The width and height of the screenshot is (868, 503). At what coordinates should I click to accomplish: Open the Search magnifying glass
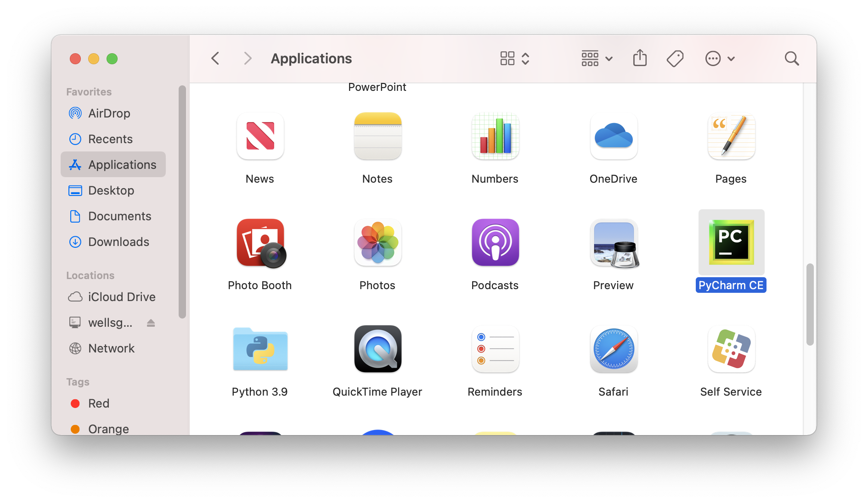791,58
